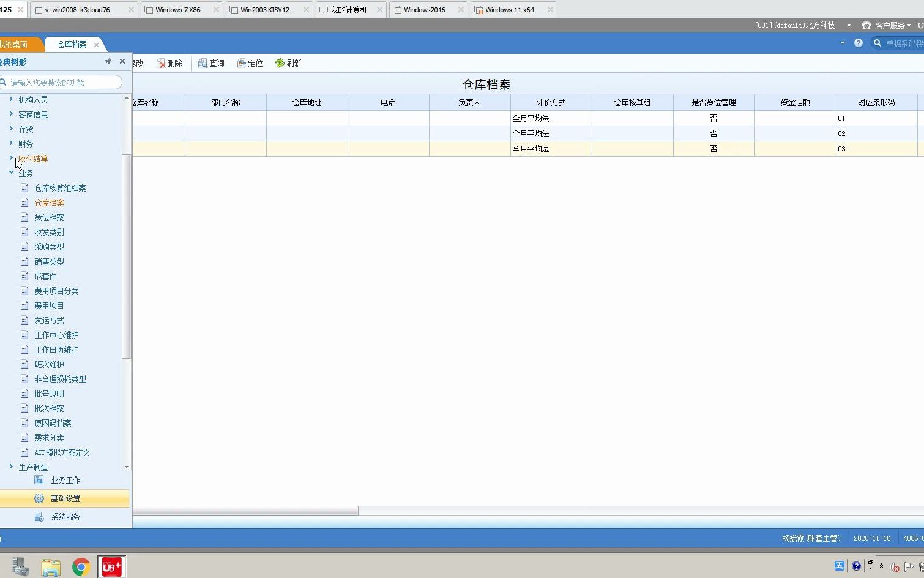924x578 pixels.
Task: Close the 经典树形 sidebar panel
Action: point(122,61)
